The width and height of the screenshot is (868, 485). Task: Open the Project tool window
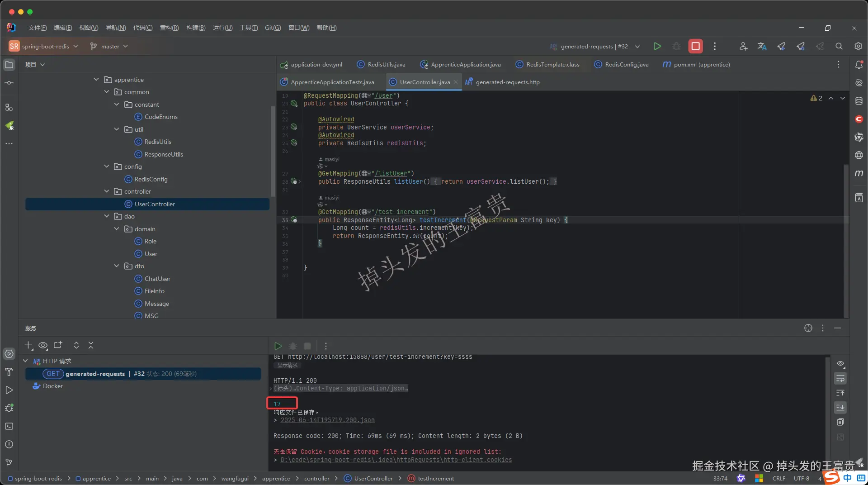(9, 65)
